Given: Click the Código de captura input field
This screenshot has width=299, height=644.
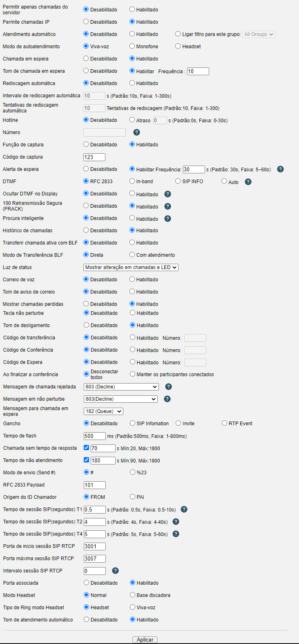Looking at the screenshot, I should tap(94, 157).
